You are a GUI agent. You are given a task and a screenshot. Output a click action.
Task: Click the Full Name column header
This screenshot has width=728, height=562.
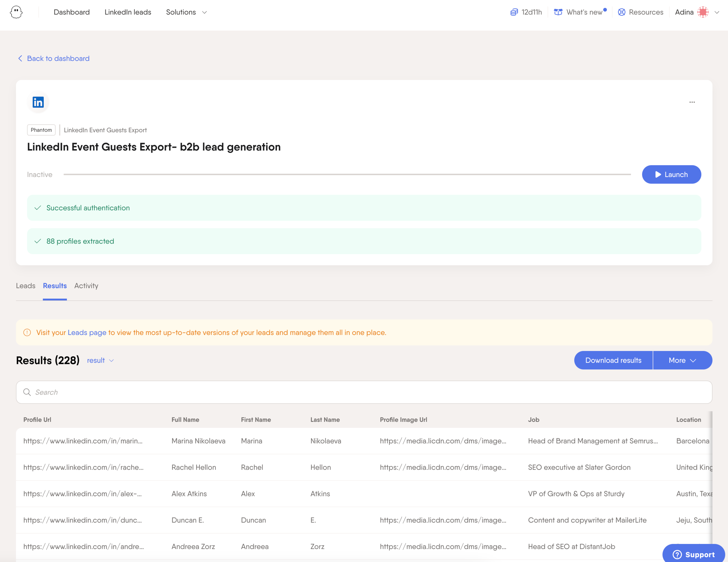pyautogui.click(x=185, y=420)
